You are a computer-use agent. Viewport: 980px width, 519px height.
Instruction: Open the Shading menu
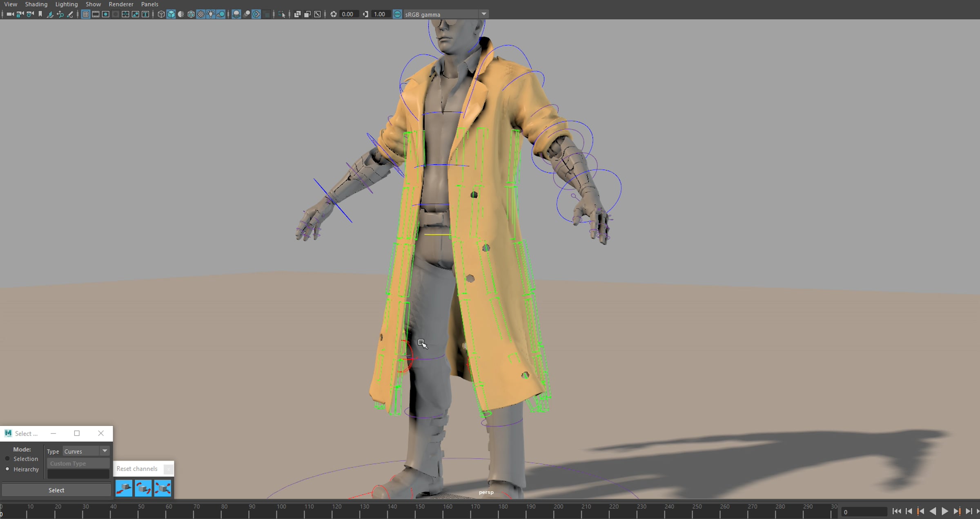[36, 4]
